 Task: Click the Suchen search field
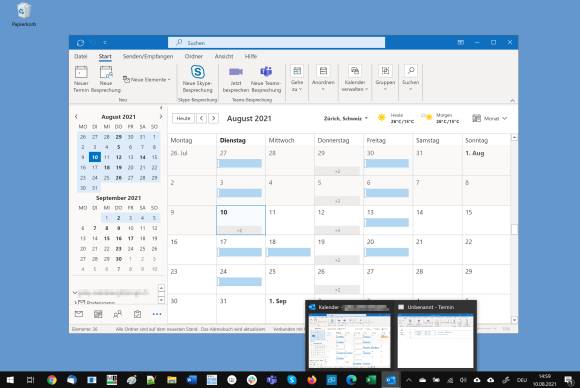[276, 43]
